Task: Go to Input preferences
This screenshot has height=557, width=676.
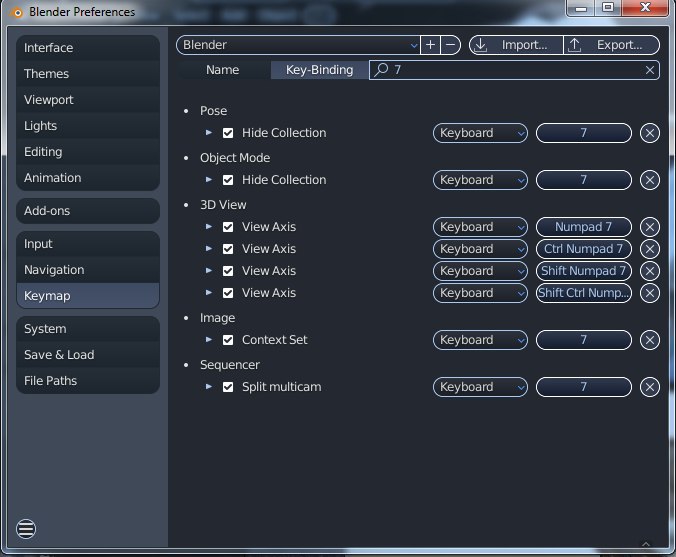Action: pos(88,244)
